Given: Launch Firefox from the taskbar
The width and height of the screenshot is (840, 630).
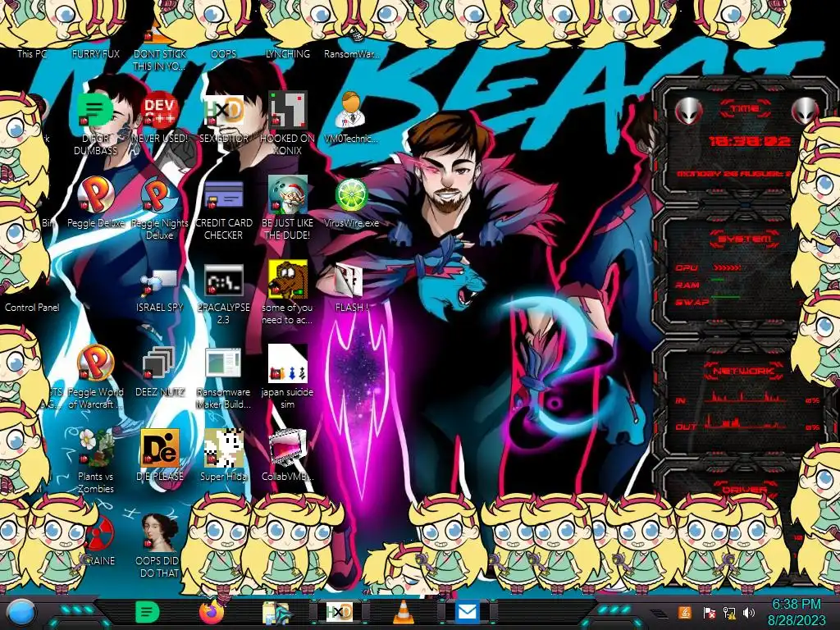Looking at the screenshot, I should 212,612.
